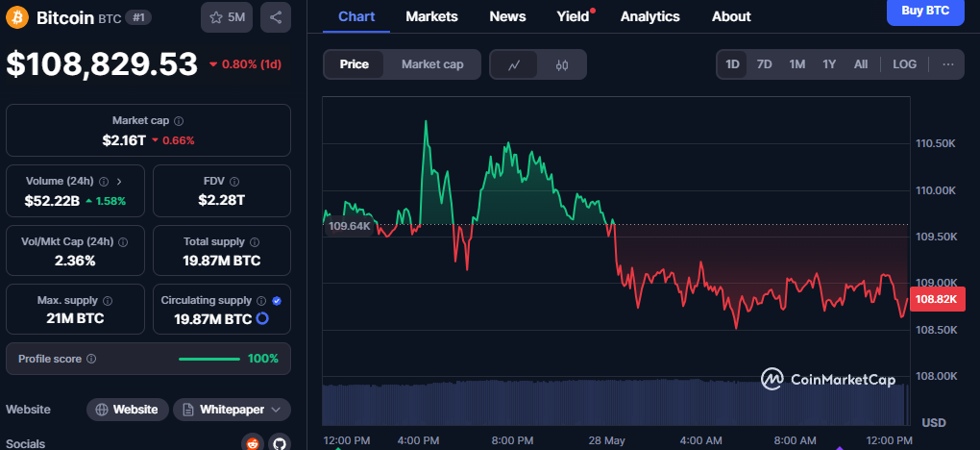Expand Volume (24h) details chevron
The width and height of the screenshot is (980, 450).
pyautogui.click(x=119, y=182)
